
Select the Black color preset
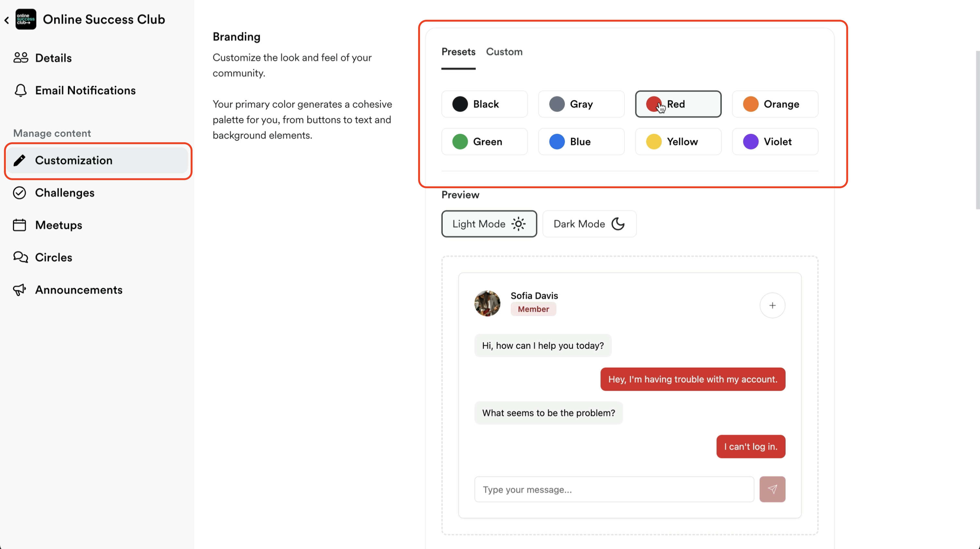pyautogui.click(x=484, y=104)
